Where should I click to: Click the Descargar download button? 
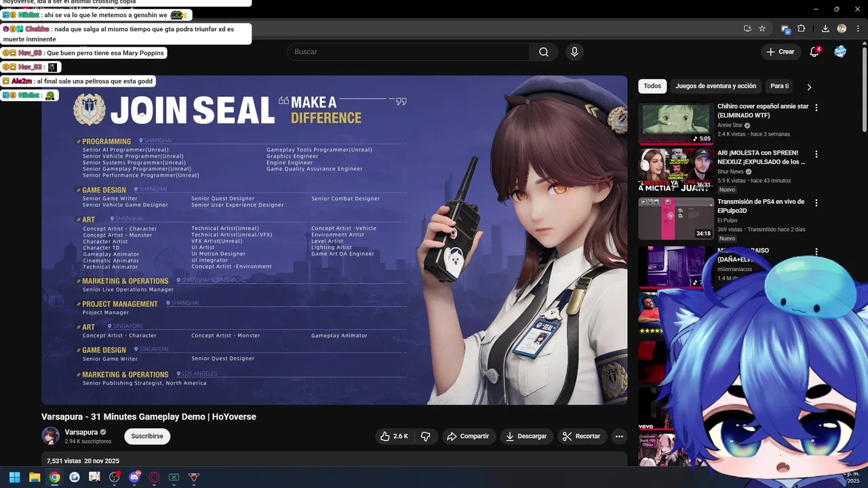526,436
